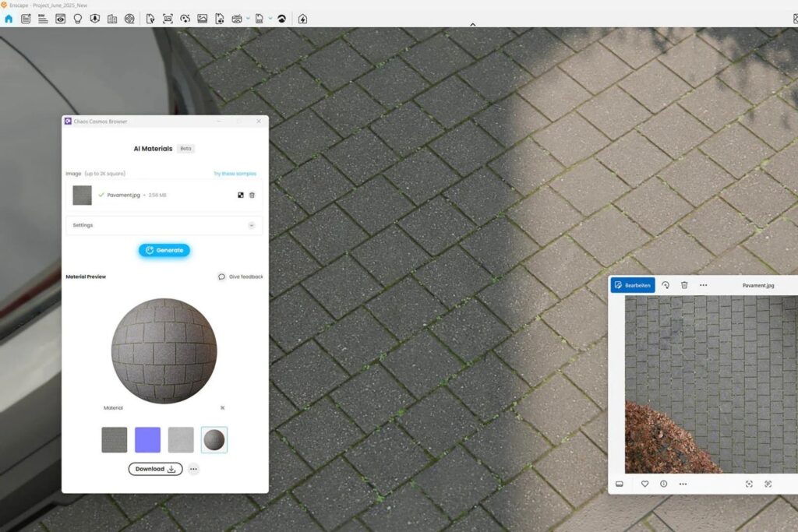Open the top three-dot menu in photo viewer
This screenshot has height=532, width=798.
[x=704, y=285]
